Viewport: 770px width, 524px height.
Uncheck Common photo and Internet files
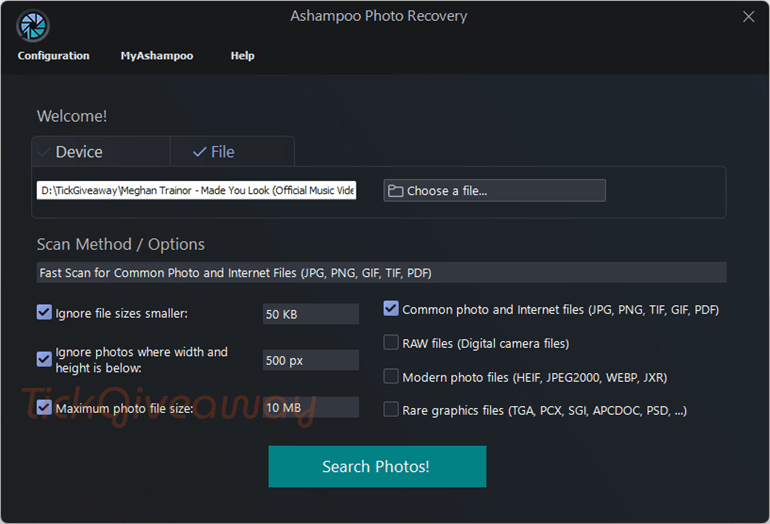click(x=391, y=308)
